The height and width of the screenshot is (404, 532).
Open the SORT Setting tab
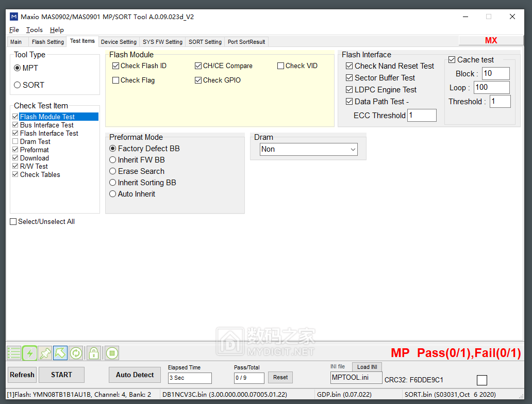pyautogui.click(x=205, y=42)
